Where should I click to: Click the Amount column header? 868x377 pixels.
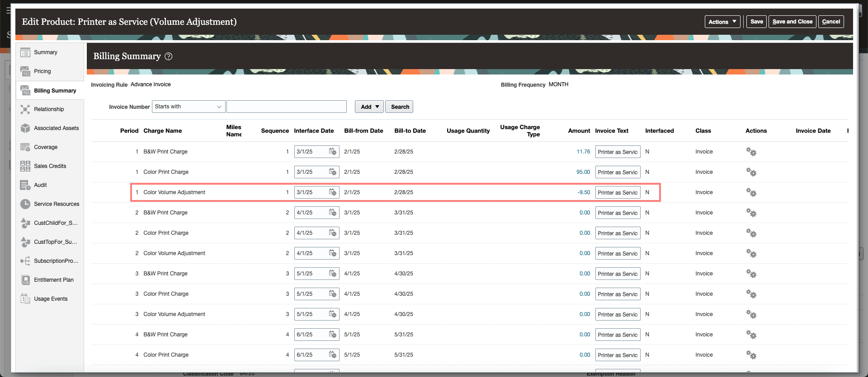click(579, 131)
